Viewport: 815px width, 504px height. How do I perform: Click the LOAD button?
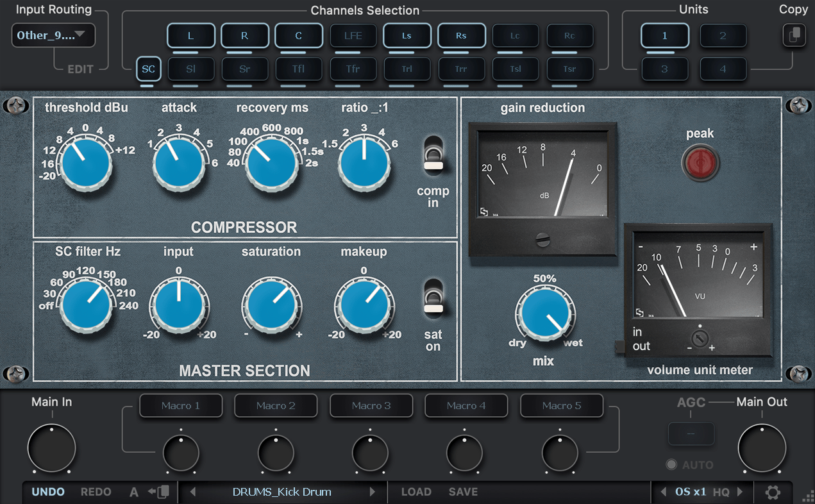coord(416,492)
